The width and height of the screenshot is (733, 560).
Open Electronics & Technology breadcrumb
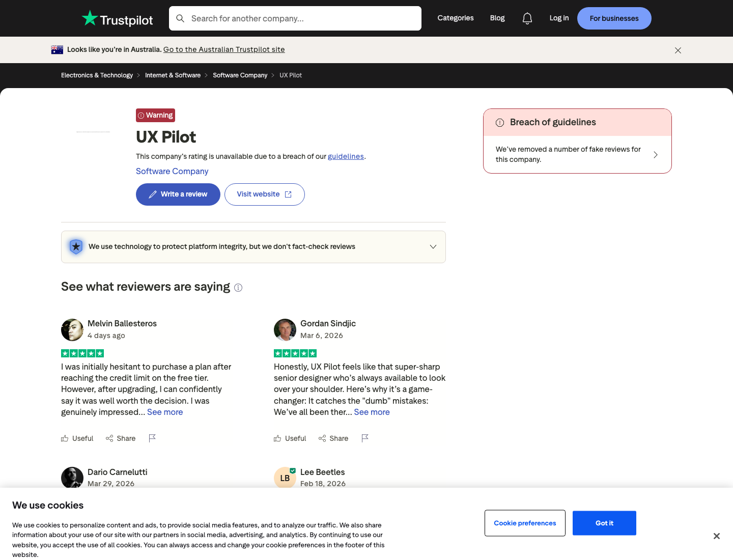tap(97, 75)
